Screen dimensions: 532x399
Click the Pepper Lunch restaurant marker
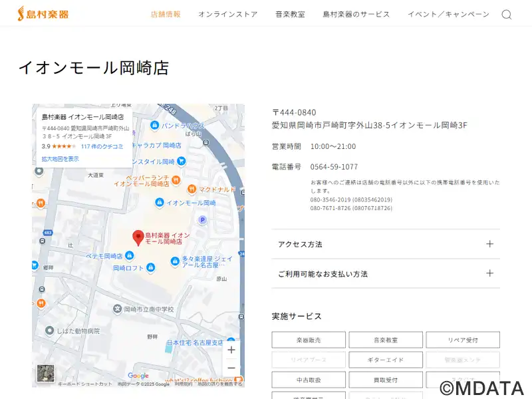pyautogui.click(x=176, y=180)
